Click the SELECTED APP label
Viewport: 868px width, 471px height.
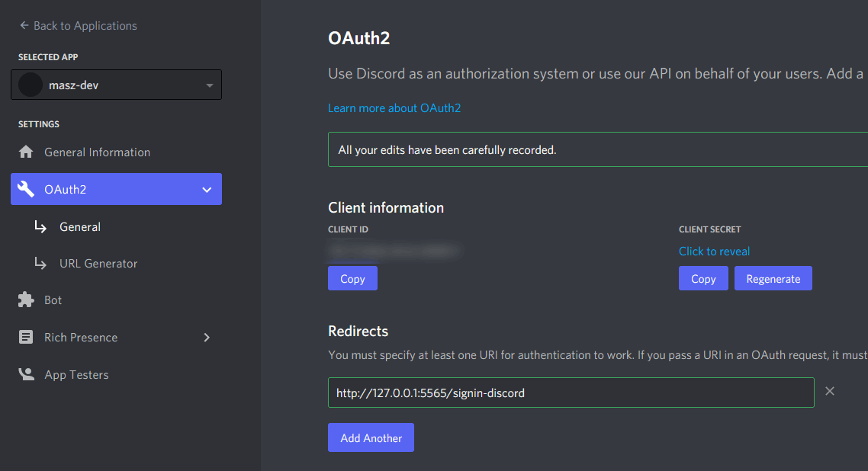48,57
